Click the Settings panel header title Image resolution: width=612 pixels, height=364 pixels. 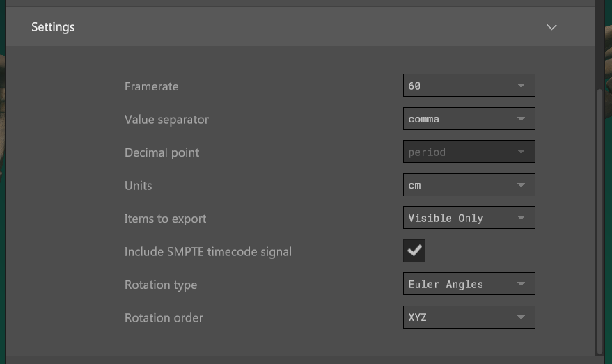click(x=53, y=27)
